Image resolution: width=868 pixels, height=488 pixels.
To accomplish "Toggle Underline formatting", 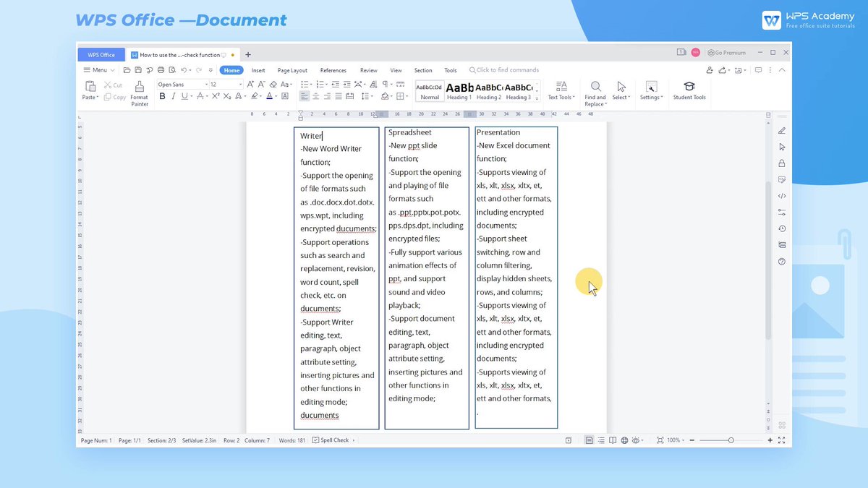I will (x=184, y=96).
